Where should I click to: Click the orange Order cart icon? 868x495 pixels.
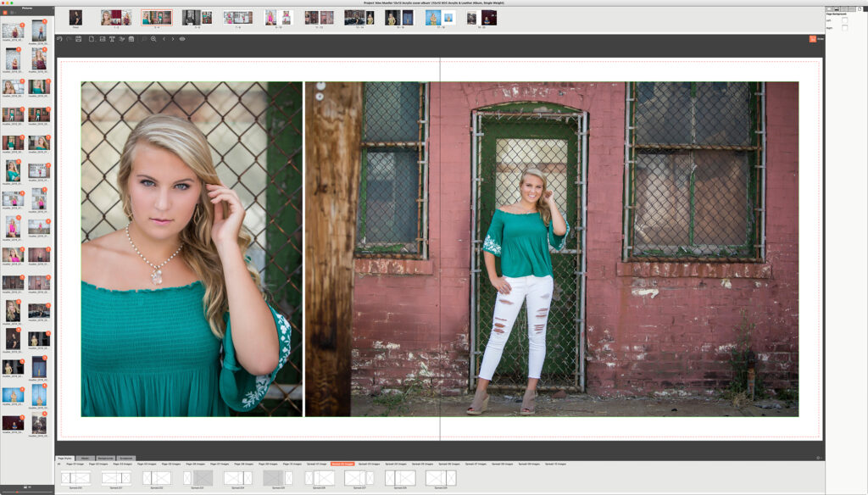811,39
